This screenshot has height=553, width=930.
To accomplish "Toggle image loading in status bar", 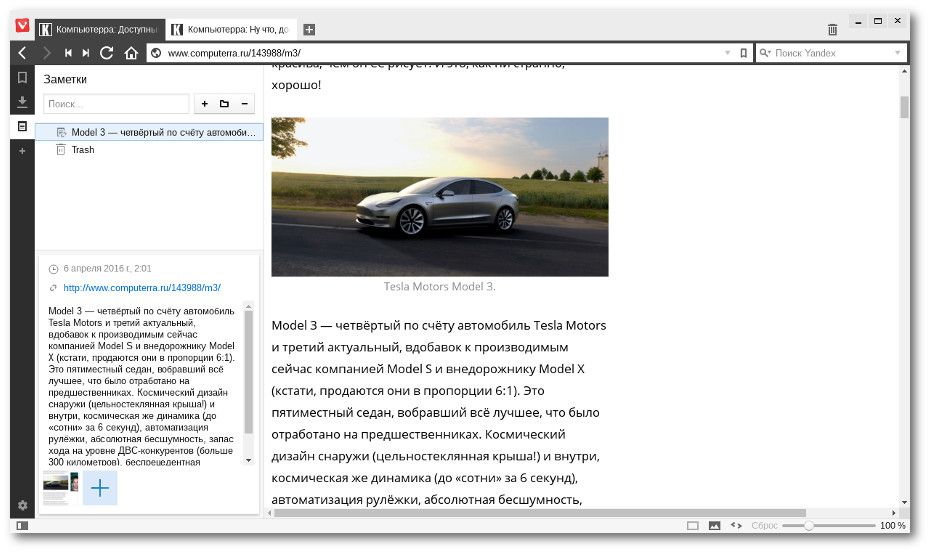I will 714,526.
